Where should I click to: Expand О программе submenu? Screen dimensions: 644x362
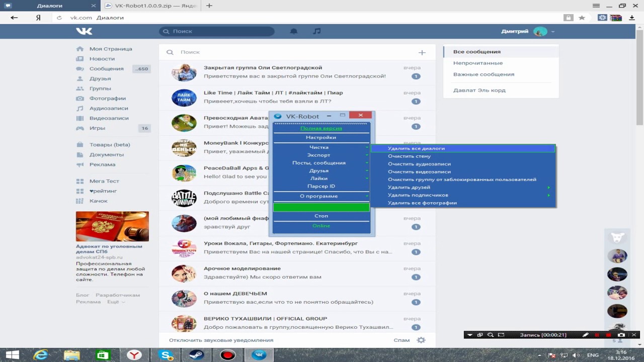pyautogui.click(x=321, y=196)
